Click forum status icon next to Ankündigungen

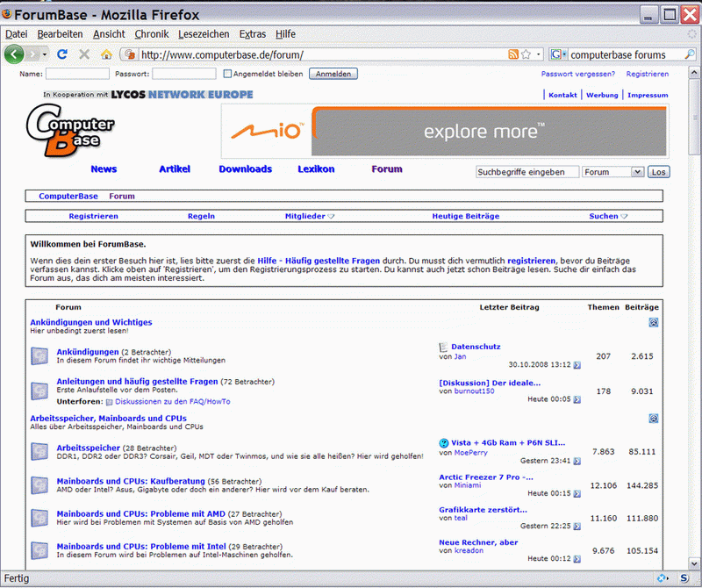[39, 356]
